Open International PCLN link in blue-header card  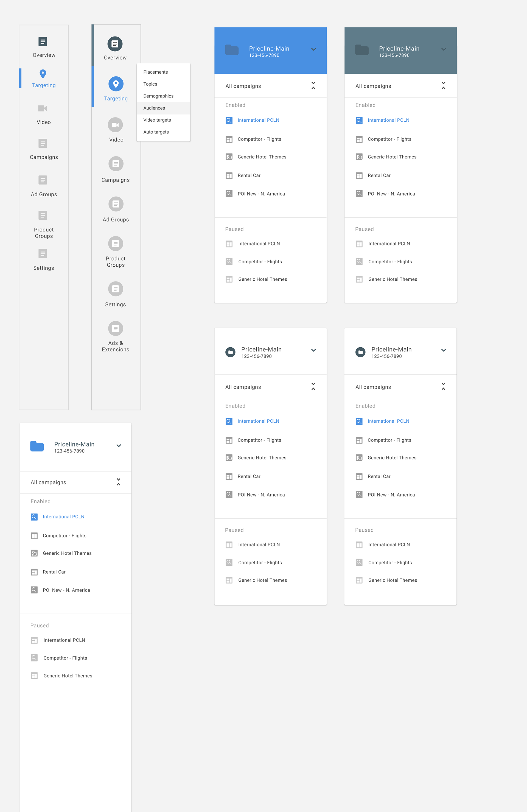click(x=258, y=120)
